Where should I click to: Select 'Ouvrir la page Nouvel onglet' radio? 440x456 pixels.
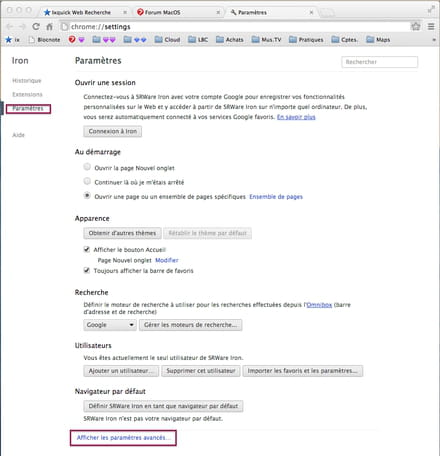(87, 167)
